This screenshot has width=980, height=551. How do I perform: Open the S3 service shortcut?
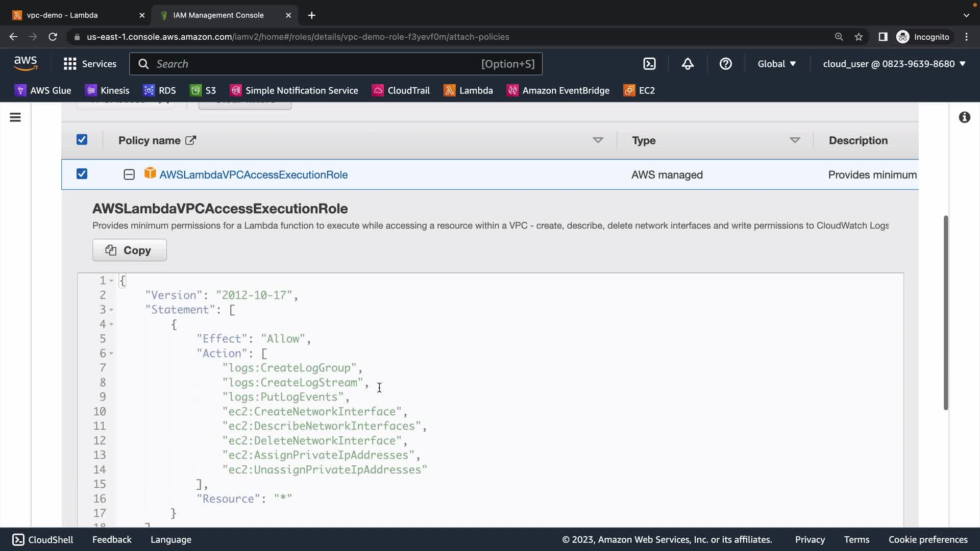203,90
